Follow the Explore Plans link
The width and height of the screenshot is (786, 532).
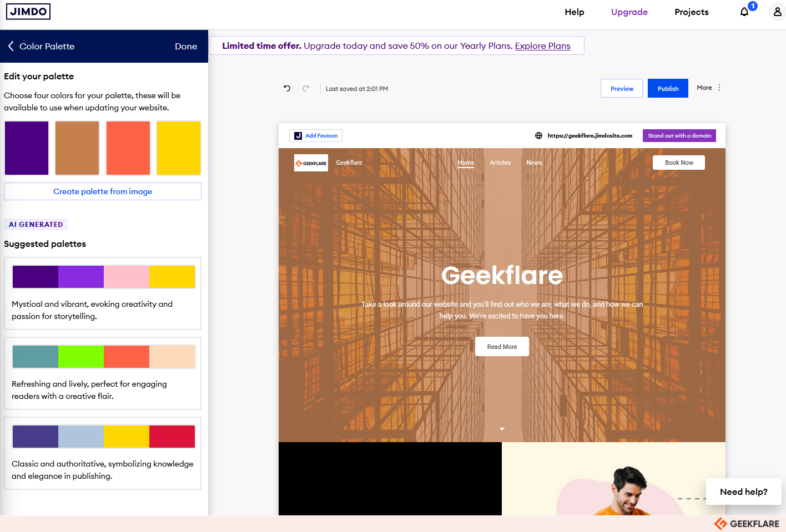tap(543, 45)
